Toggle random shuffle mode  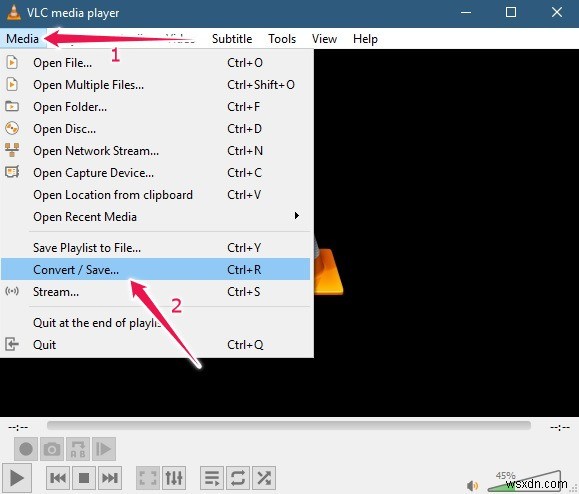pyautogui.click(x=264, y=478)
